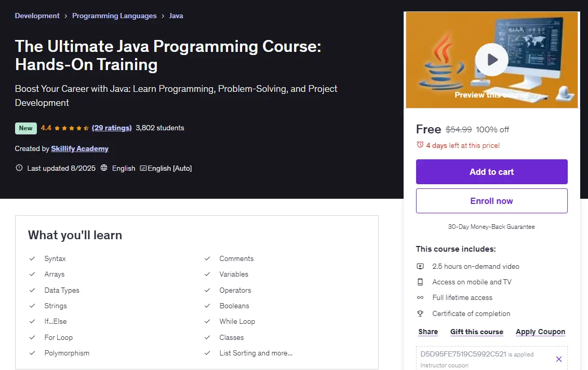Image resolution: width=588 pixels, height=370 pixels.
Task: Click the checkmark beside Variables
Action: pyautogui.click(x=207, y=274)
